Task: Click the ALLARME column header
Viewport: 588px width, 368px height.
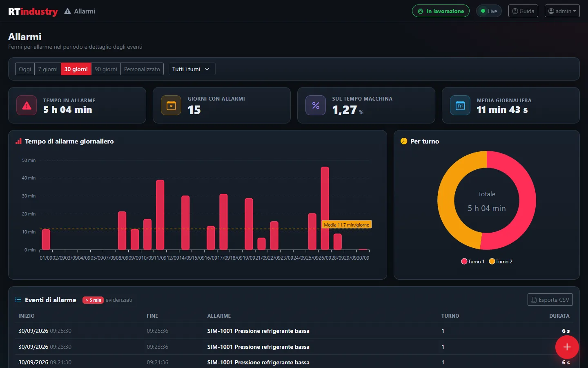Action: click(x=219, y=316)
